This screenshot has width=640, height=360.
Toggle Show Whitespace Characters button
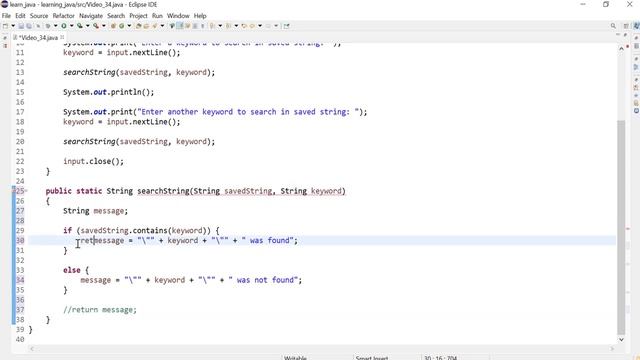[x=202, y=26]
